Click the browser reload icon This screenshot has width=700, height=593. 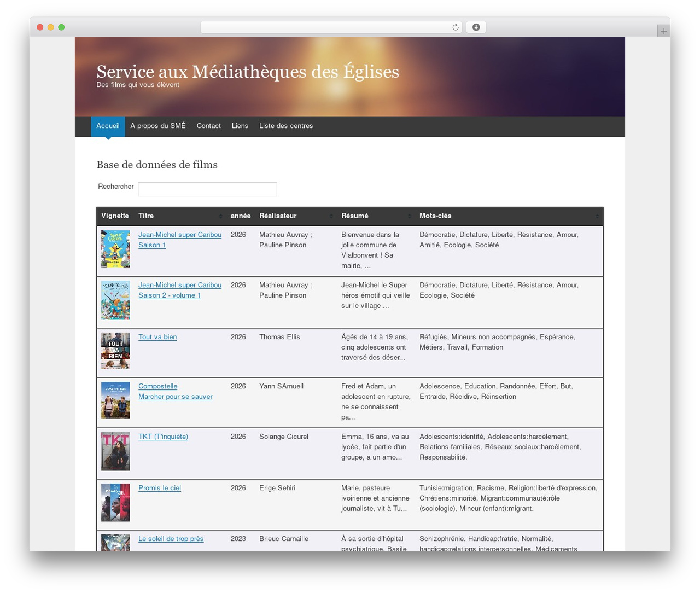pos(456,27)
